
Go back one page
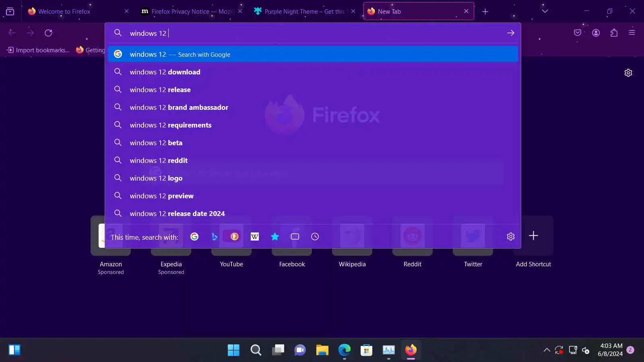(x=12, y=33)
